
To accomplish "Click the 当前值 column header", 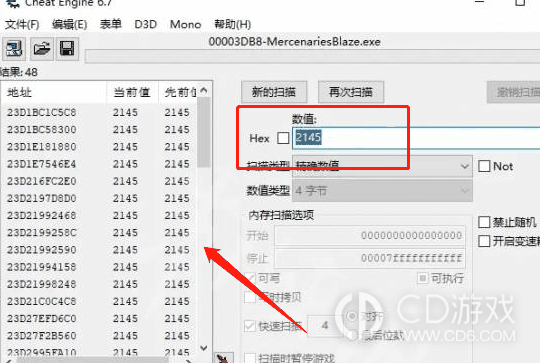I will pos(132,92).
